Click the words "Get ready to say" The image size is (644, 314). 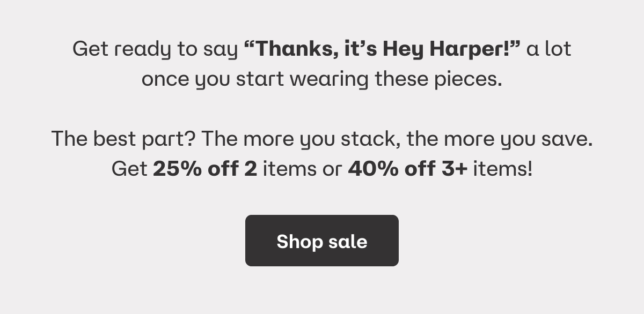coord(155,50)
